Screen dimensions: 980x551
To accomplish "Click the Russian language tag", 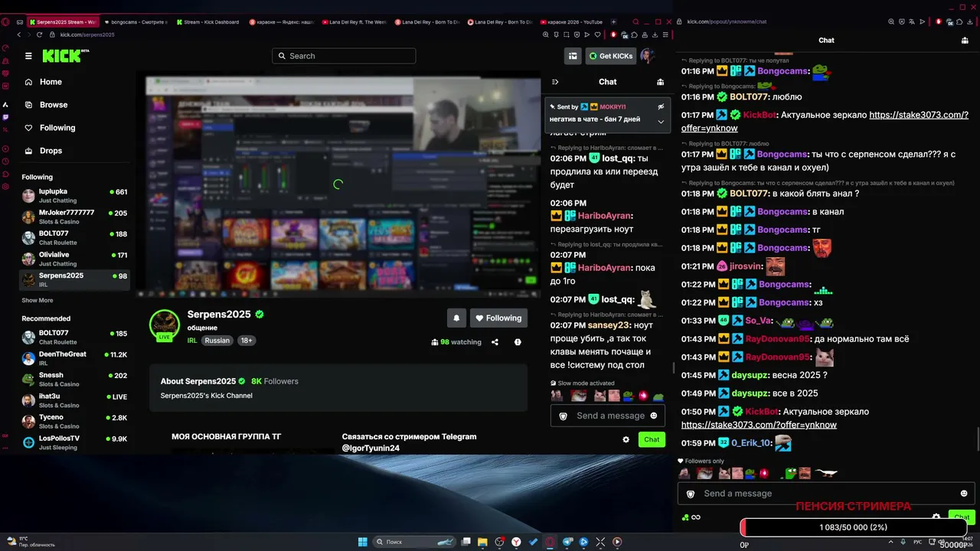I will (217, 341).
